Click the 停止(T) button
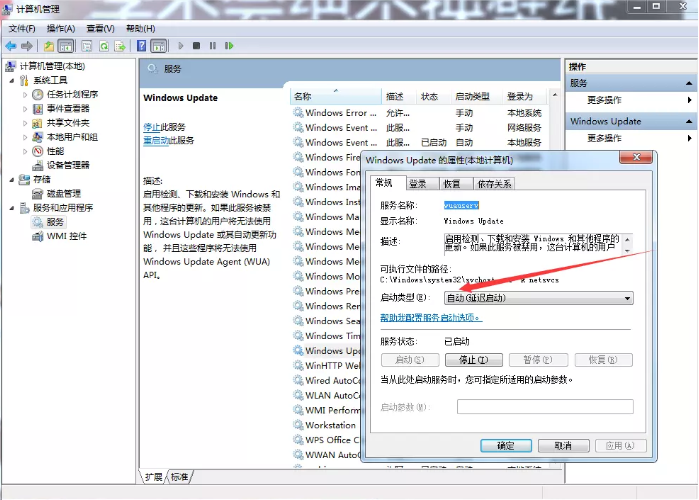 (x=474, y=360)
